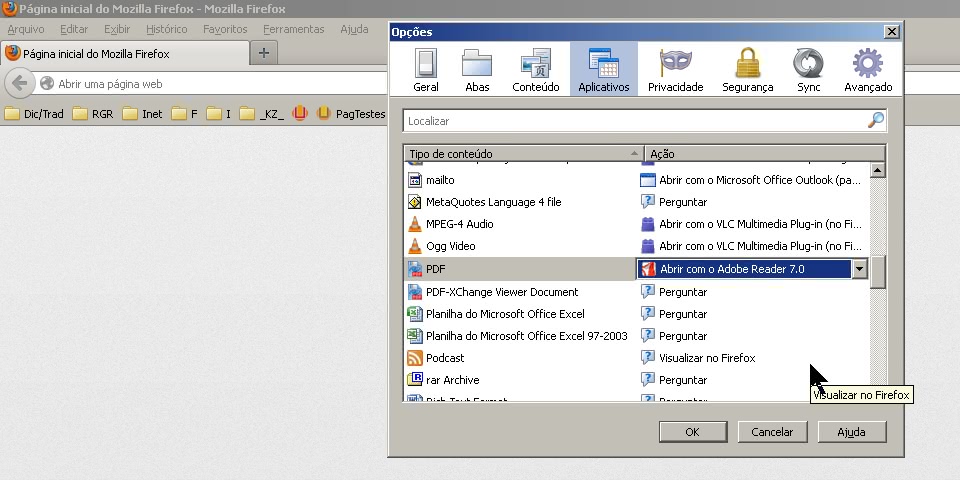The image size is (960, 480).
Task: Switch to the Abas settings panel
Action: (477, 70)
